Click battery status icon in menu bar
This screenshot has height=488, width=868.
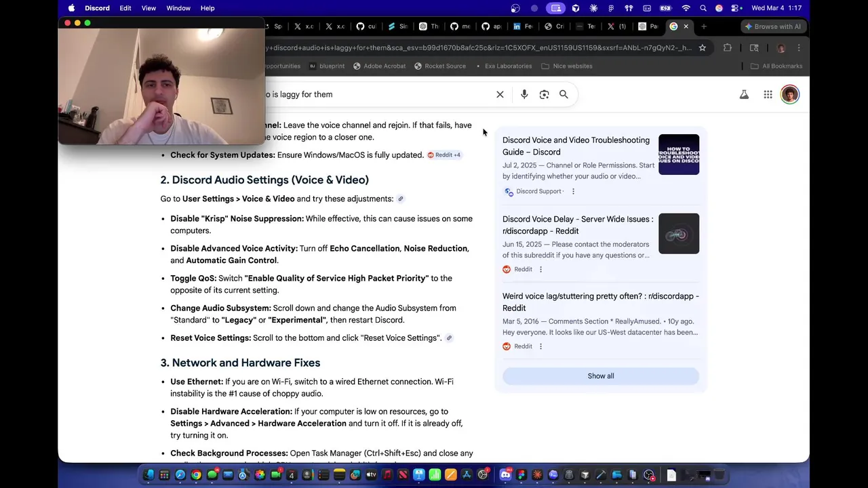[666, 8]
